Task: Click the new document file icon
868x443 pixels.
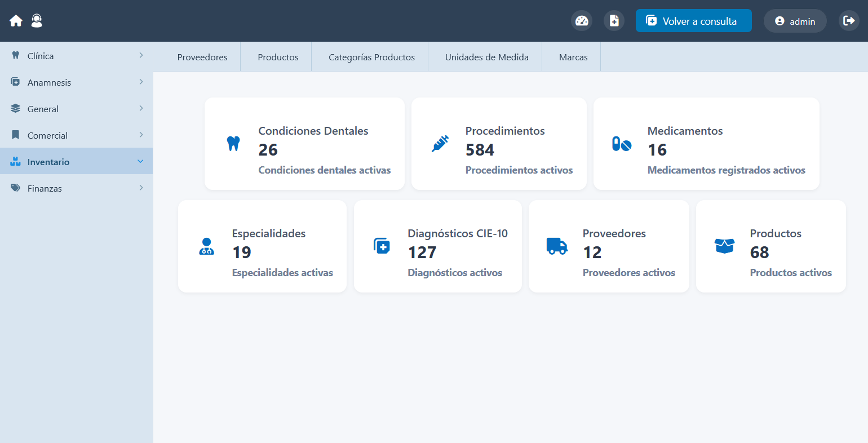Action: pyautogui.click(x=614, y=21)
